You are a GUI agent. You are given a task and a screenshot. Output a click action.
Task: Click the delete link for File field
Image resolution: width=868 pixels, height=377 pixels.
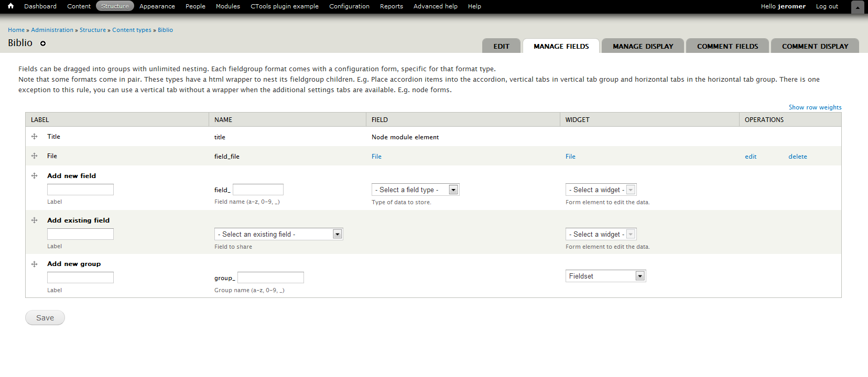coord(797,157)
